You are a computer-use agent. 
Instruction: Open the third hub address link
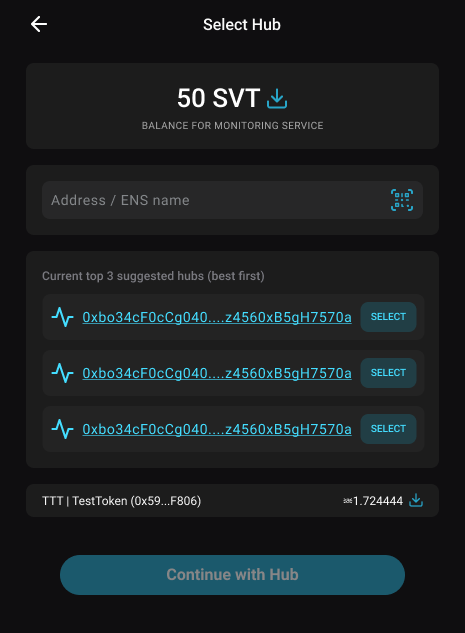[x=217, y=429]
